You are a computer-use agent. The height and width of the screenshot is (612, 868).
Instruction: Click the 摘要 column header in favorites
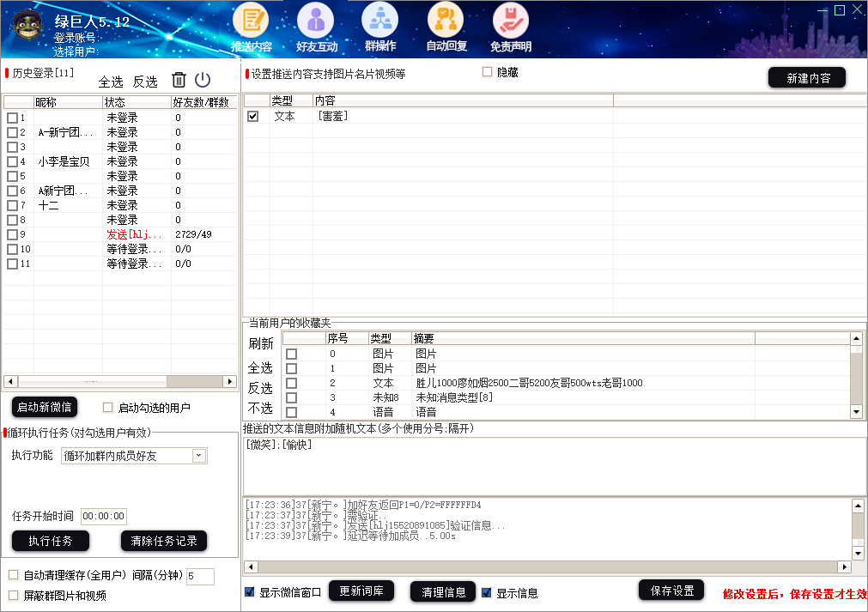[584, 338]
